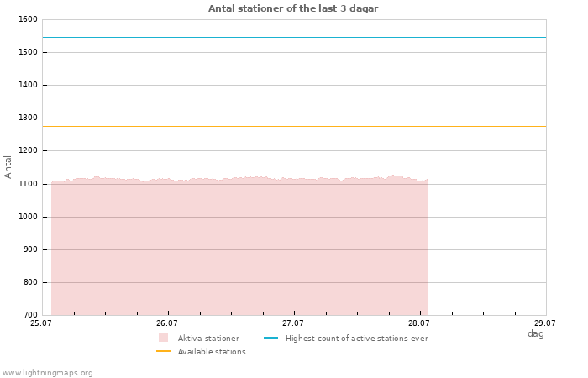This screenshot has height=378, width=588.
Task: Click the 1600 value on y-axis
Action: pyautogui.click(x=28, y=19)
